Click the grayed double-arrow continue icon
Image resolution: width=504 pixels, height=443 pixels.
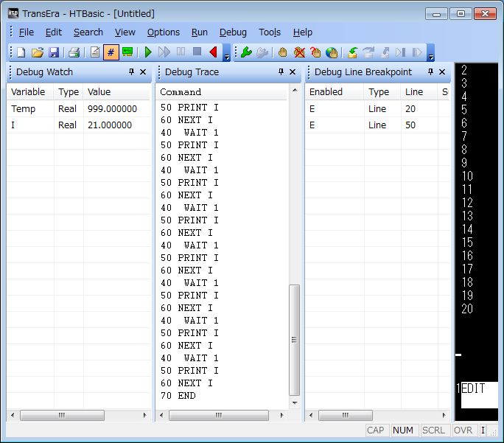164,52
